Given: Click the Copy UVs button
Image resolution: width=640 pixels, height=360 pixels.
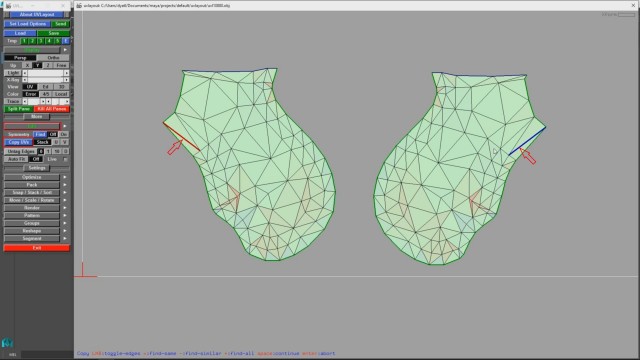Looking at the screenshot, I should pos(18,142).
